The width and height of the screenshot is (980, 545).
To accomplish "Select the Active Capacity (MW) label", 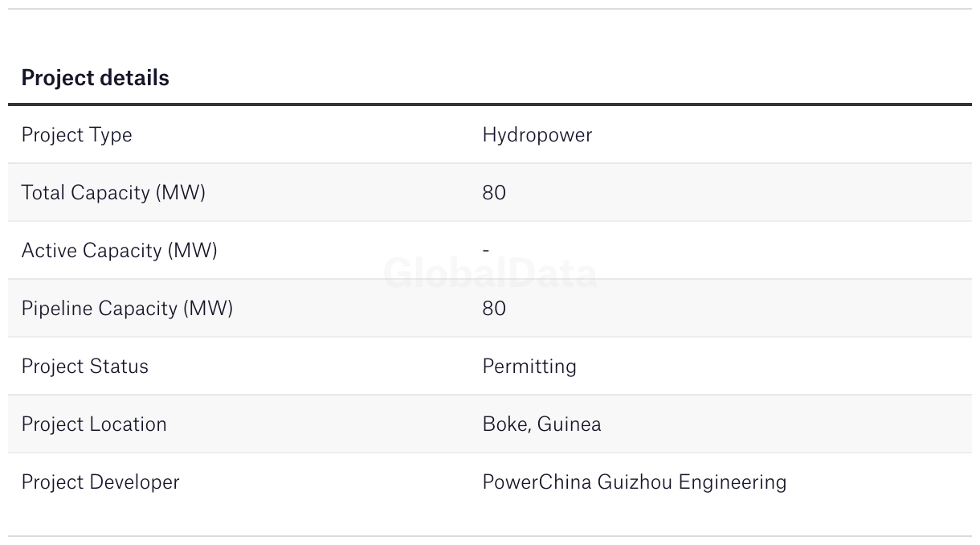I will tap(119, 251).
